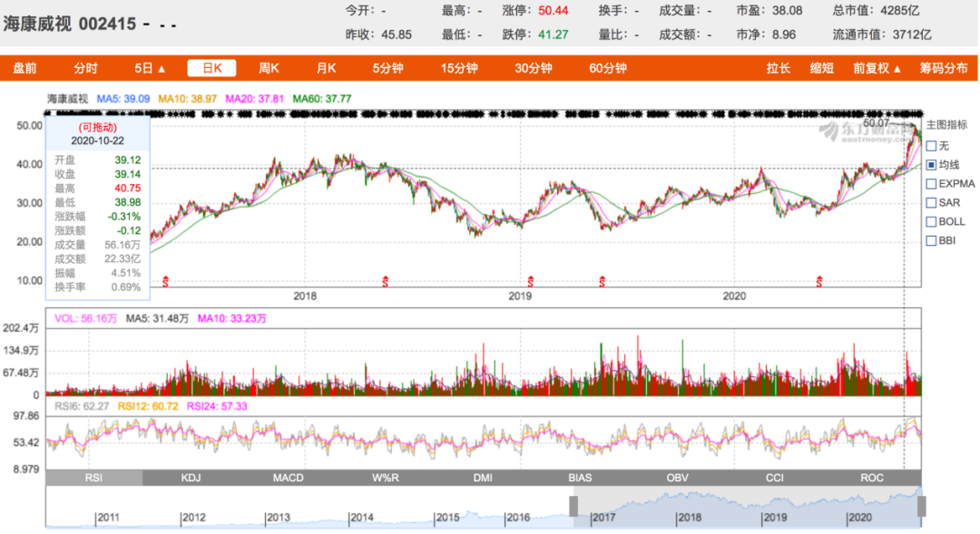Switch to the 周K weekly chart tab
The image size is (980, 534).
tap(269, 68)
